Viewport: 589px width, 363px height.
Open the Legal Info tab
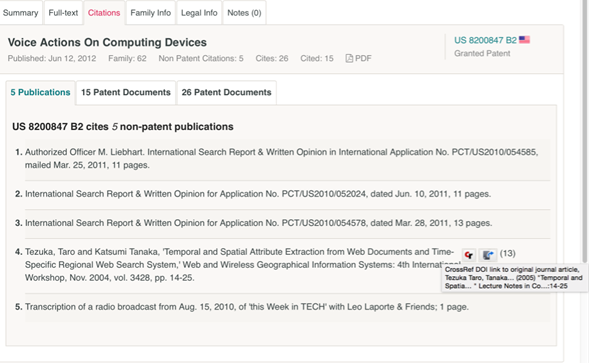[x=199, y=13]
